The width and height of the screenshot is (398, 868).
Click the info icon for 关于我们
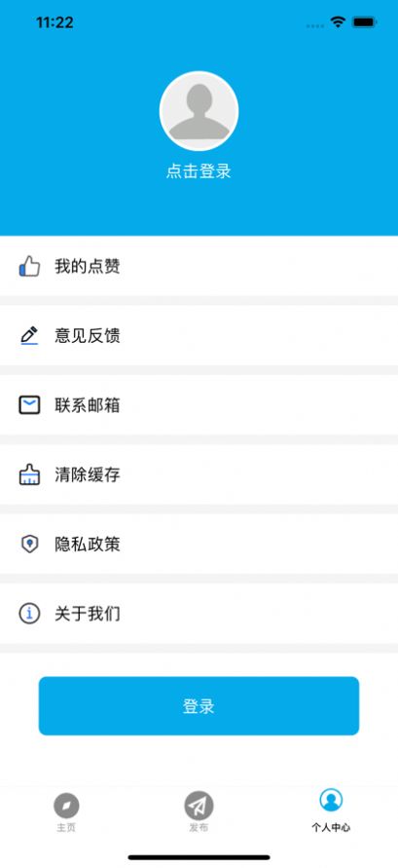[29, 614]
